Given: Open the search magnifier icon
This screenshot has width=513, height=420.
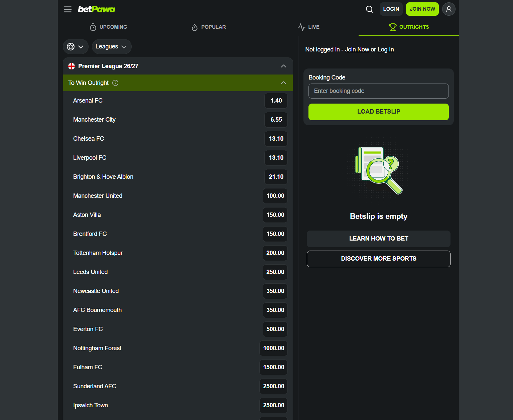Looking at the screenshot, I should (369, 9).
